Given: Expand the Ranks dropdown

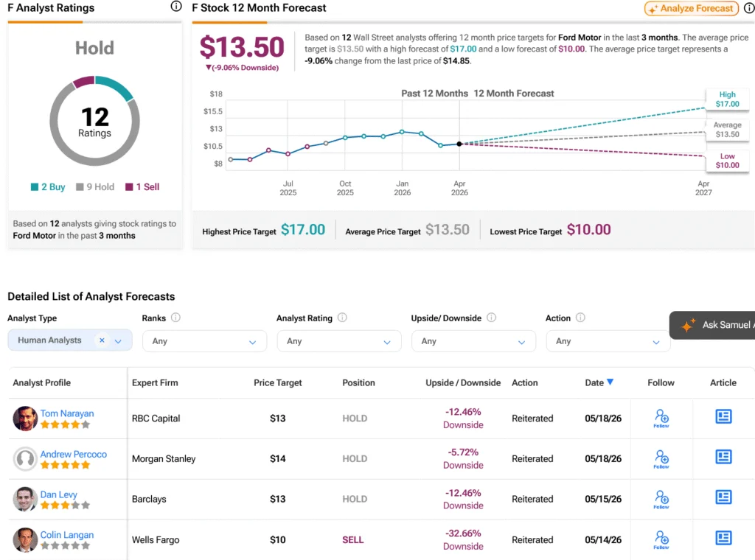Looking at the screenshot, I should (x=204, y=341).
